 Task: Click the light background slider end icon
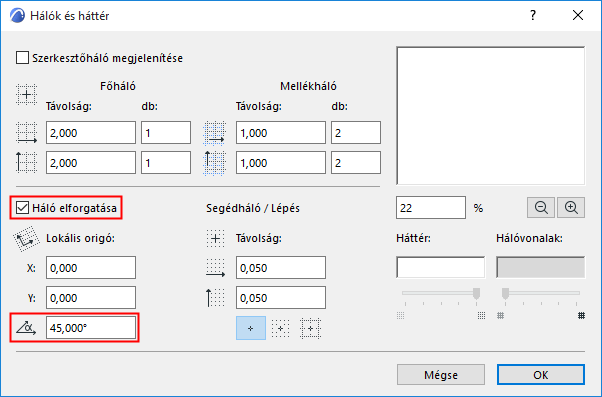click(x=400, y=316)
